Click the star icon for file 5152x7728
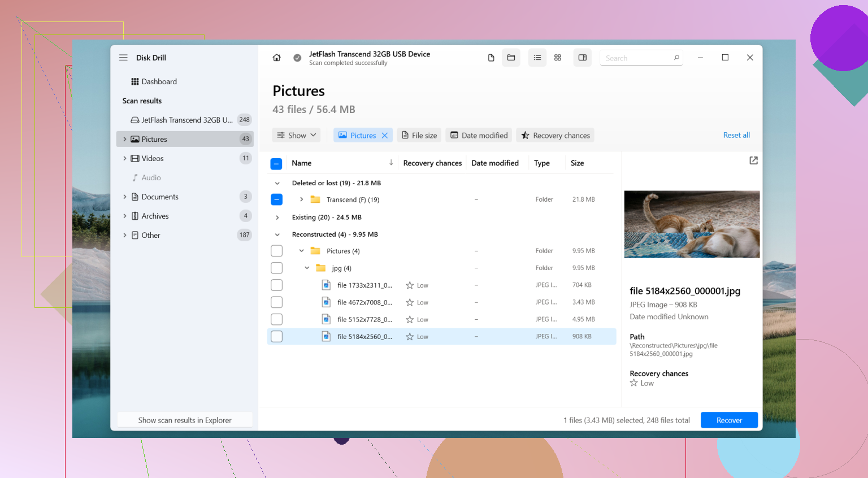868x478 pixels. click(x=410, y=320)
